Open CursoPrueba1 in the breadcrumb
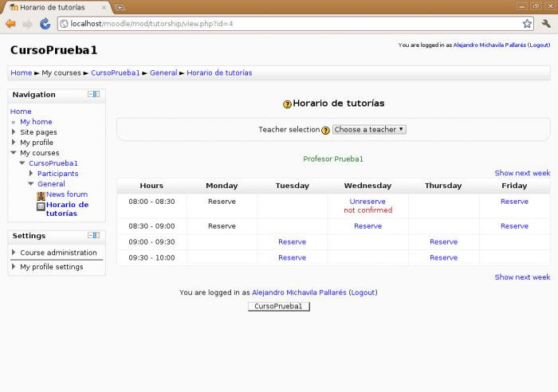The height and width of the screenshot is (392, 558). pyautogui.click(x=116, y=73)
